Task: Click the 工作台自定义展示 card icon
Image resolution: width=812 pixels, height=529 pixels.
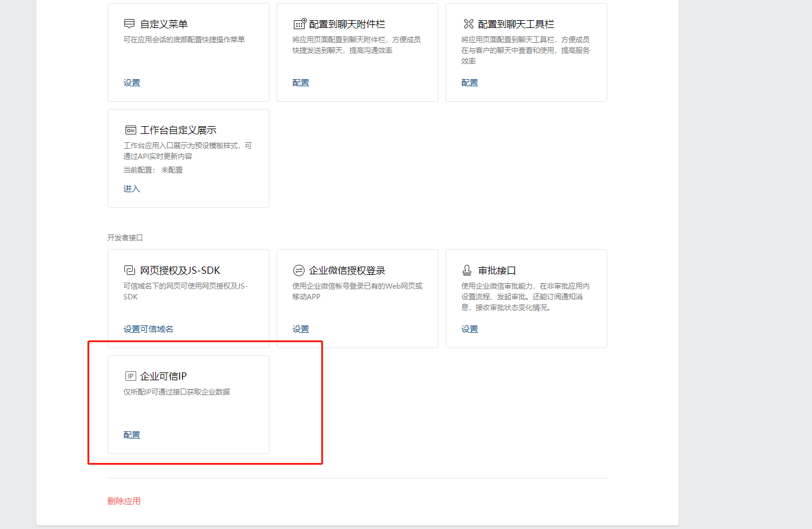Action: (x=130, y=130)
